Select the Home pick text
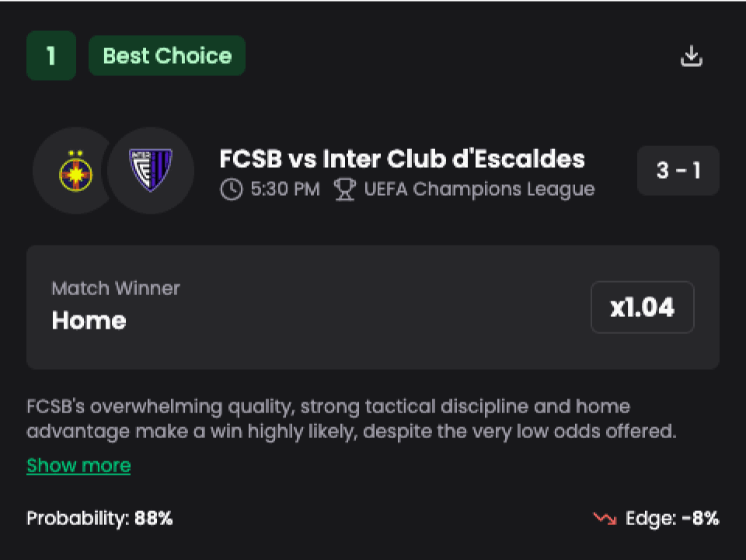Image resolution: width=746 pixels, height=560 pixels. (x=89, y=320)
